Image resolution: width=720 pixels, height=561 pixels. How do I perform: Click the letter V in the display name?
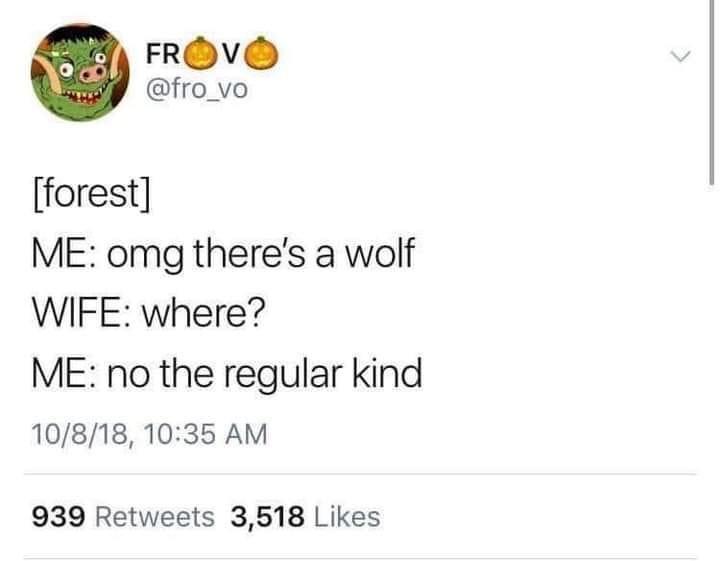(239, 53)
